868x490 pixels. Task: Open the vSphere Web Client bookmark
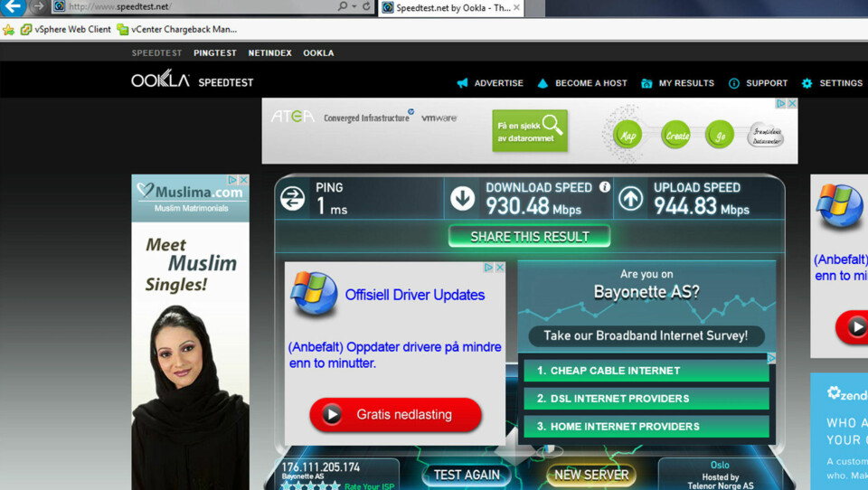(65, 29)
